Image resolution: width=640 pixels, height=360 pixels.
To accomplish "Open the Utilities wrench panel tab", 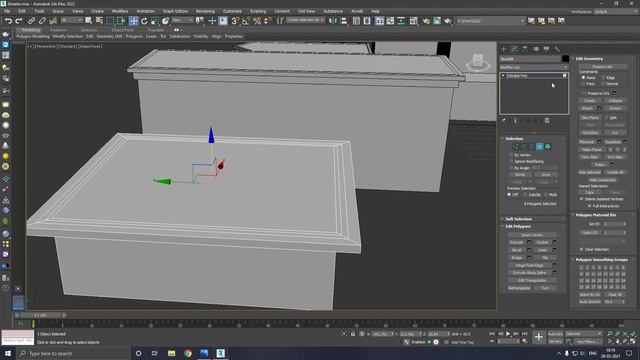I will 557,49.
